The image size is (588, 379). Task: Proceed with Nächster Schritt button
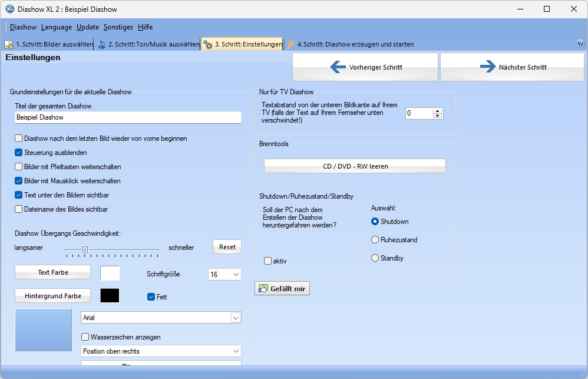512,67
